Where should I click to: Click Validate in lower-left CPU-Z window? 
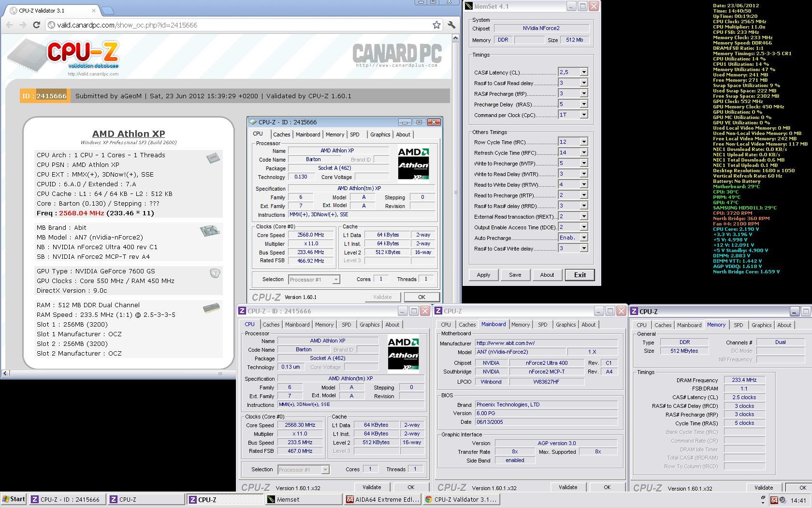tap(371, 487)
